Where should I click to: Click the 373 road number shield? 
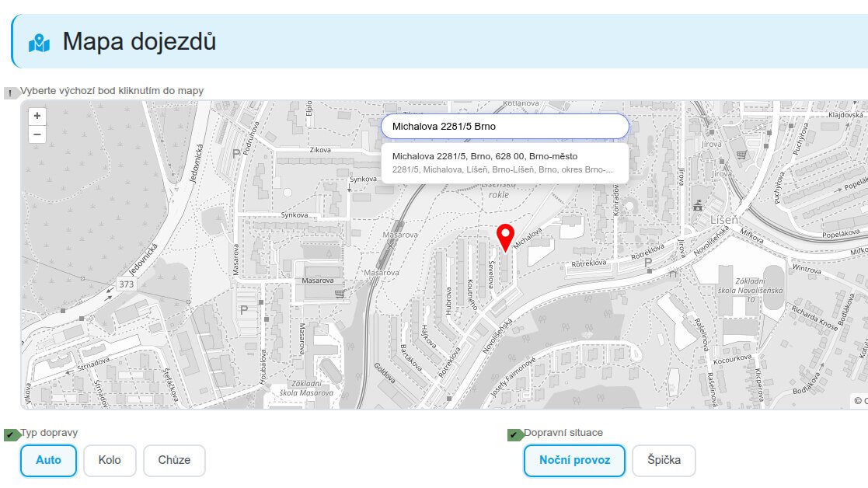pyautogui.click(x=127, y=284)
